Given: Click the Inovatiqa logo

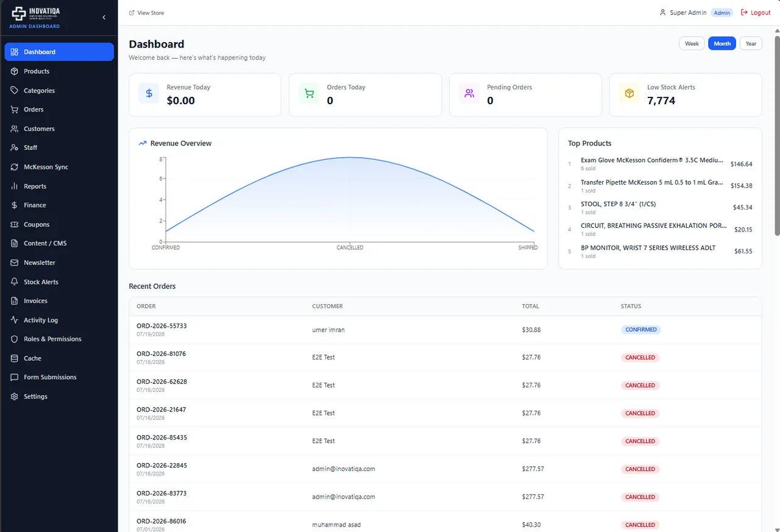Looking at the screenshot, I should click(36, 14).
